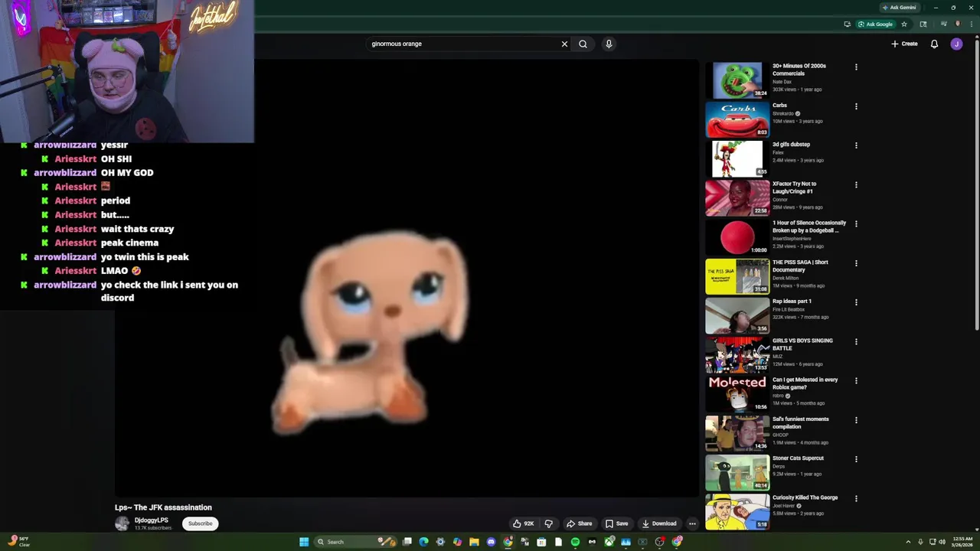The image size is (980, 551).
Task: Open Chrome side panel icon
Action: 923,24
